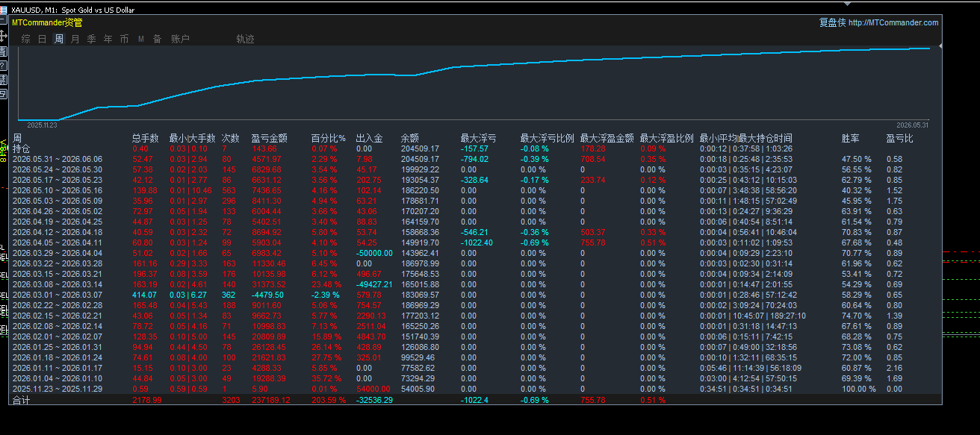
Task: Open the http://MTCommander.com link
Action: tap(893, 22)
